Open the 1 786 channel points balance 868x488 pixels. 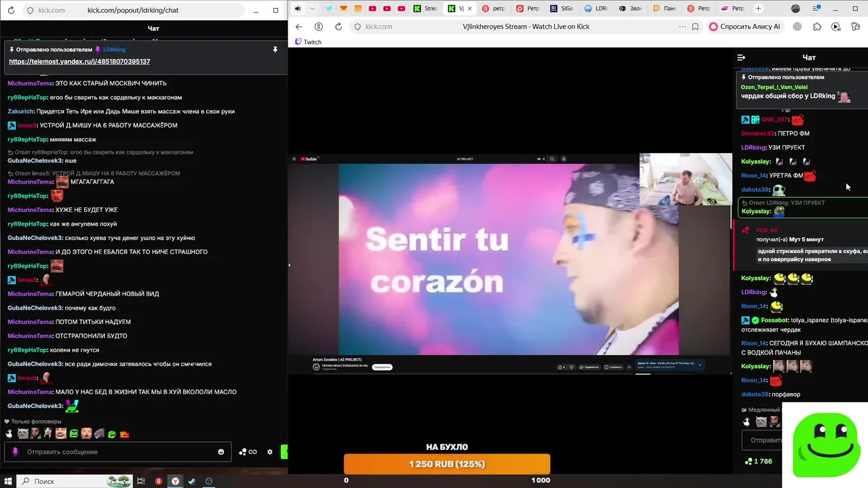point(758,462)
